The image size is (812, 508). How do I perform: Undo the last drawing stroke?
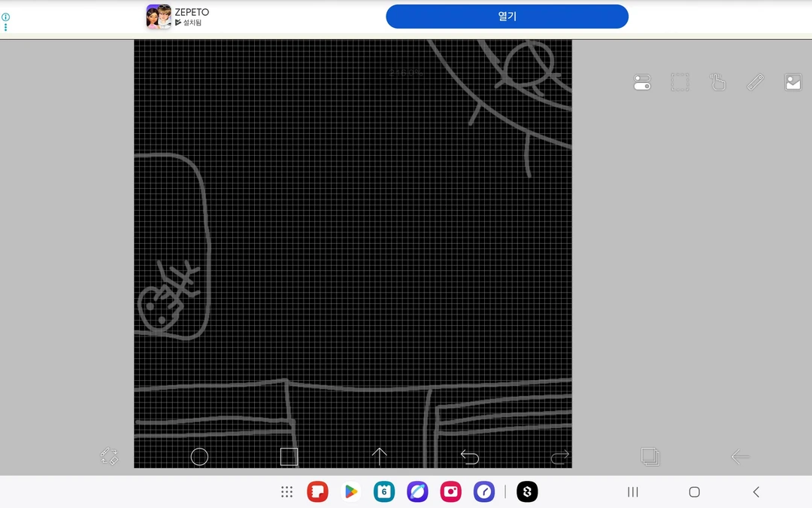point(470,457)
